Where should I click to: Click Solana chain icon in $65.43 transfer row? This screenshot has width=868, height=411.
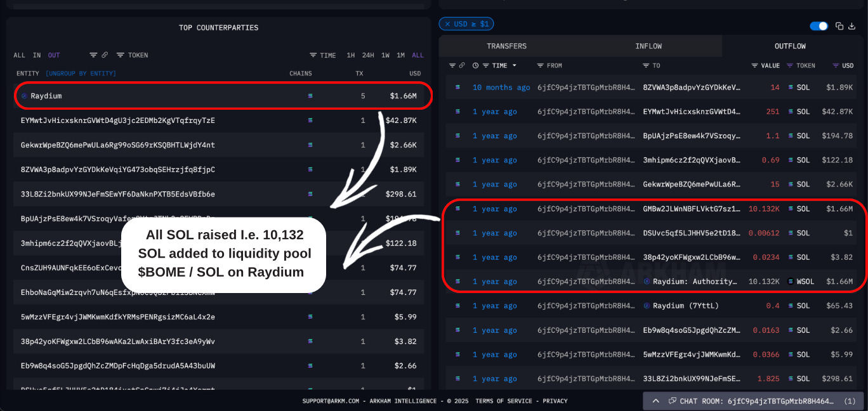[x=457, y=306]
